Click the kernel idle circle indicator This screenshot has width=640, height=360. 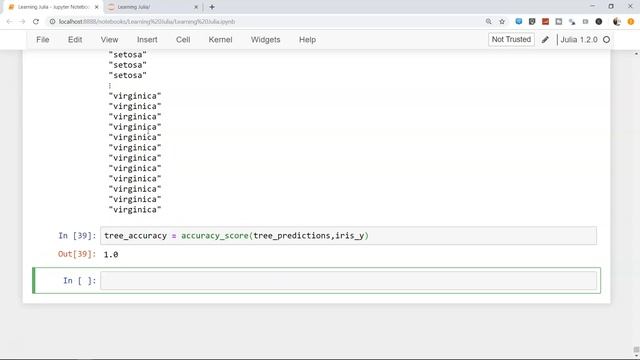tap(607, 40)
